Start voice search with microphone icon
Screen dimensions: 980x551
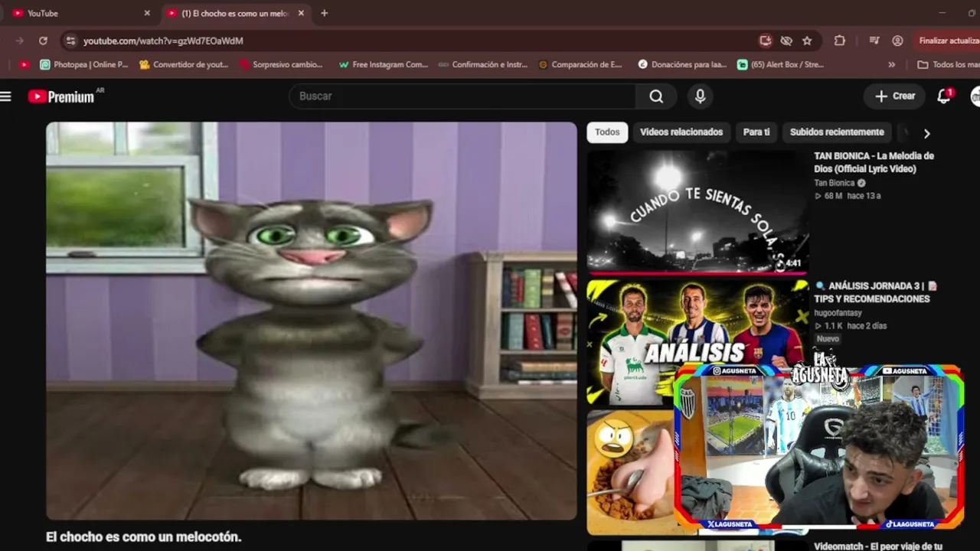tap(700, 96)
